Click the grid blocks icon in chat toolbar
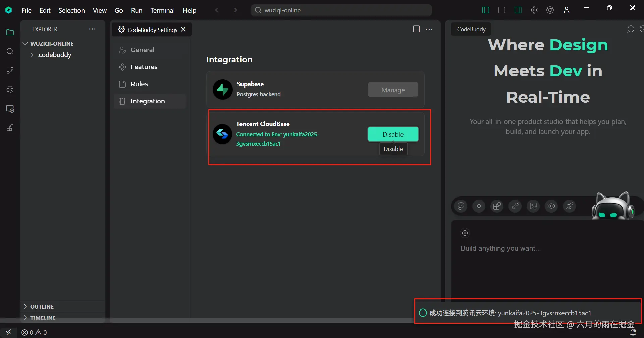This screenshot has width=644, height=338. click(x=497, y=206)
